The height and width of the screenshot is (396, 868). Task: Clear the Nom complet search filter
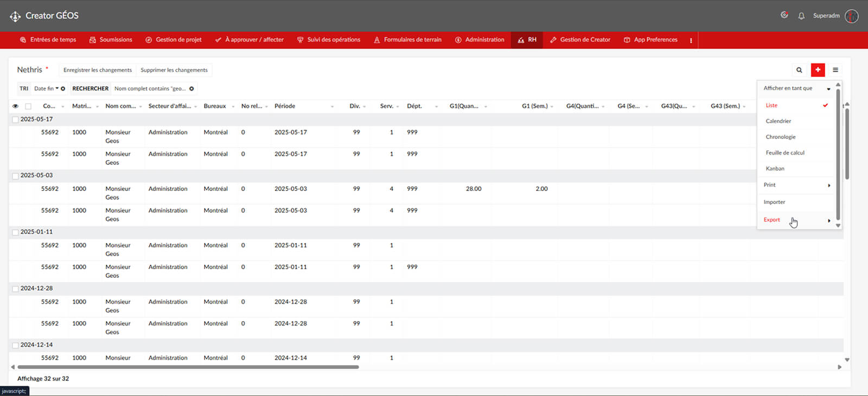tap(192, 88)
